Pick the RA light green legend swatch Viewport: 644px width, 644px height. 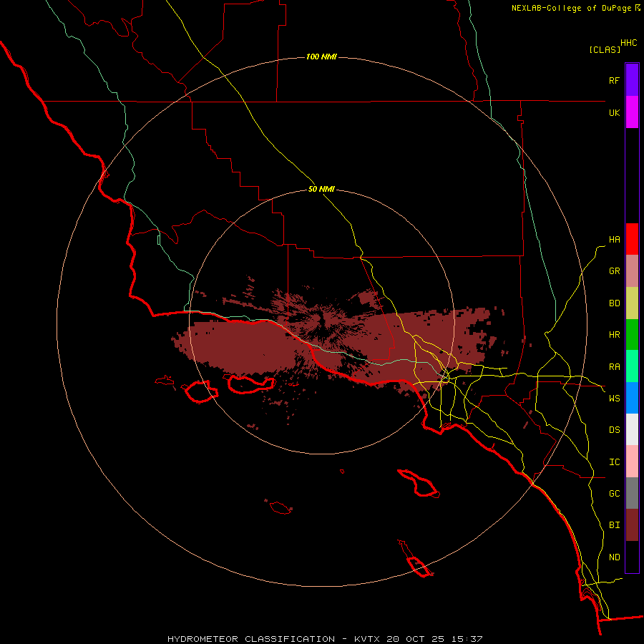(632, 366)
